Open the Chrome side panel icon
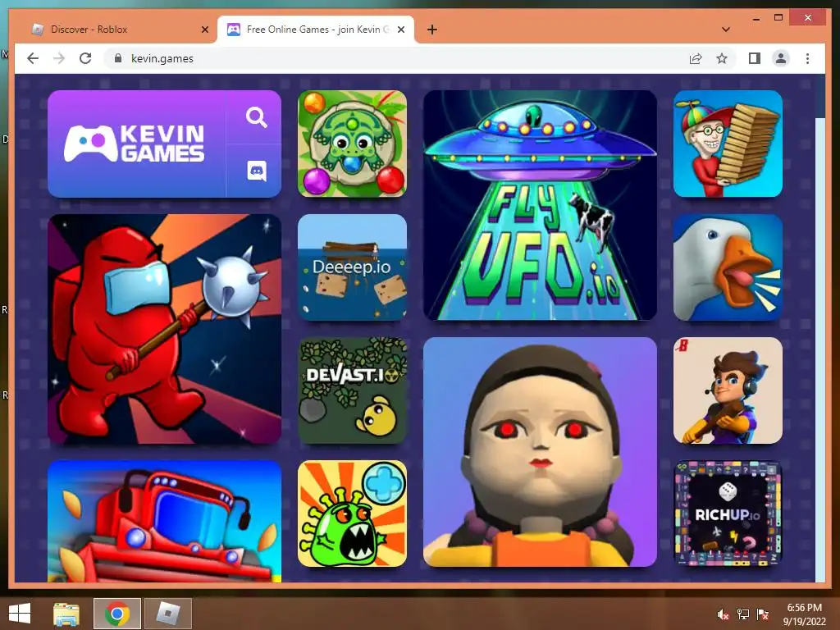 point(755,58)
